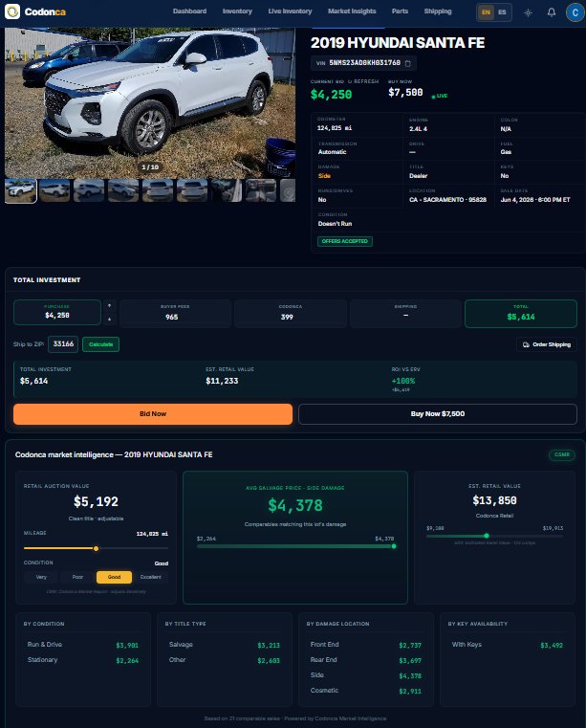Open the user profile avatar
The image size is (586, 728).
click(575, 12)
